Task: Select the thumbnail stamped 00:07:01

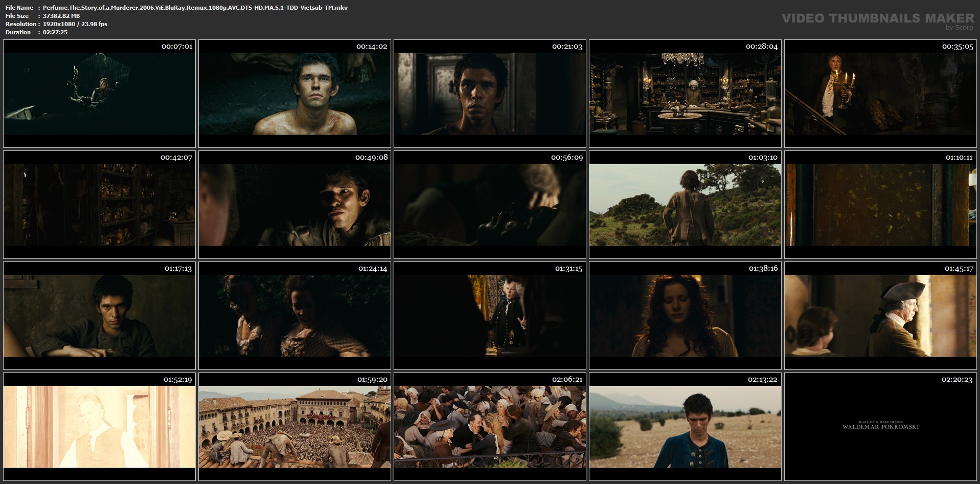Action: pyautogui.click(x=99, y=94)
